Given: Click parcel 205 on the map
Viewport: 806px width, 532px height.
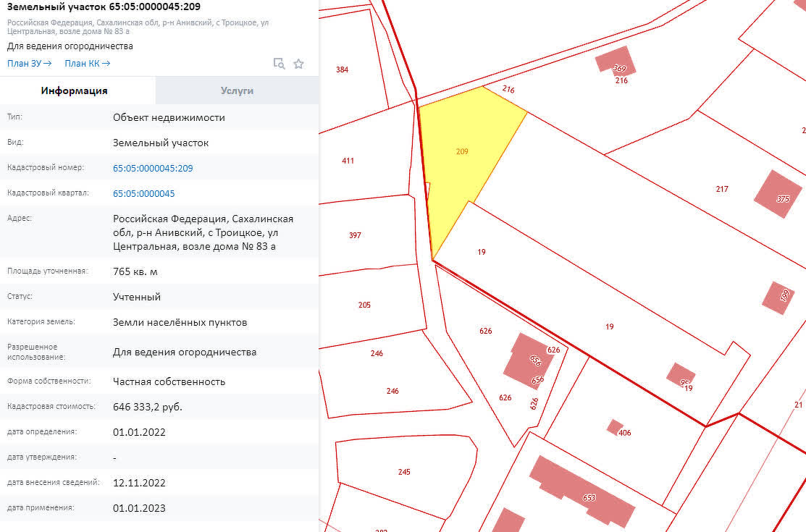Looking at the screenshot, I should pos(364,305).
